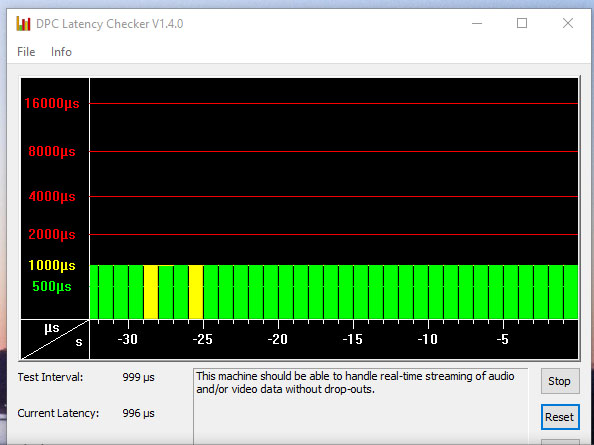
Task: Click the first yellow latency bar
Action: tap(151, 292)
